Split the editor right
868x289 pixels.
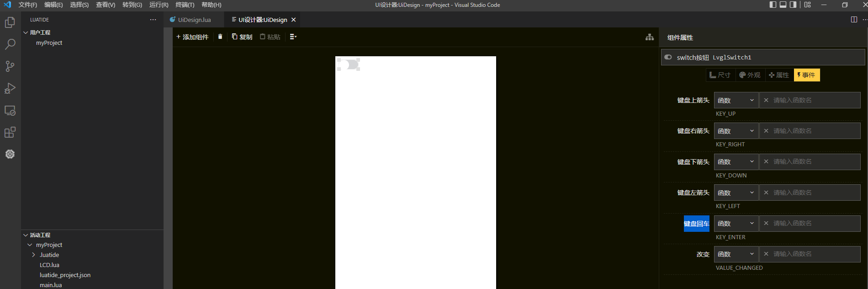854,20
